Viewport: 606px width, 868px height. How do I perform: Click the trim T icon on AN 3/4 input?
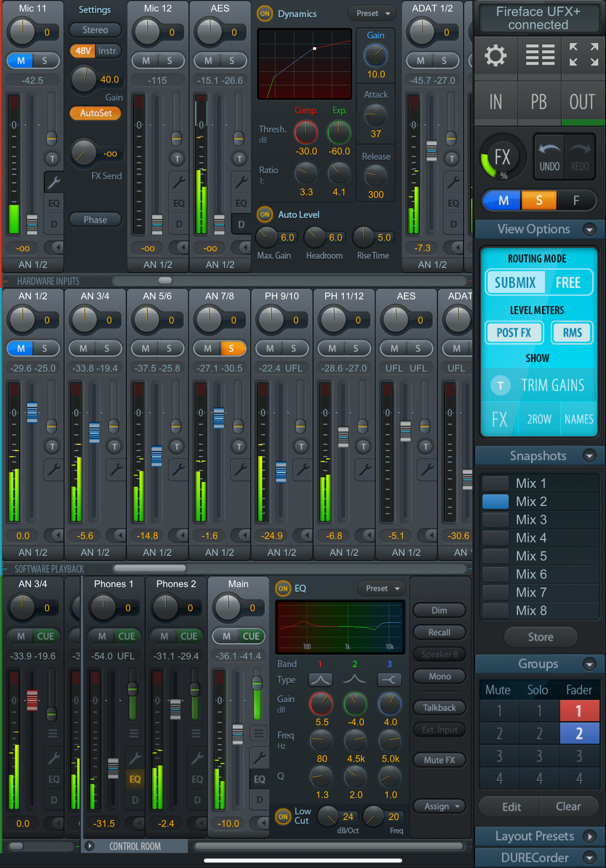click(114, 446)
